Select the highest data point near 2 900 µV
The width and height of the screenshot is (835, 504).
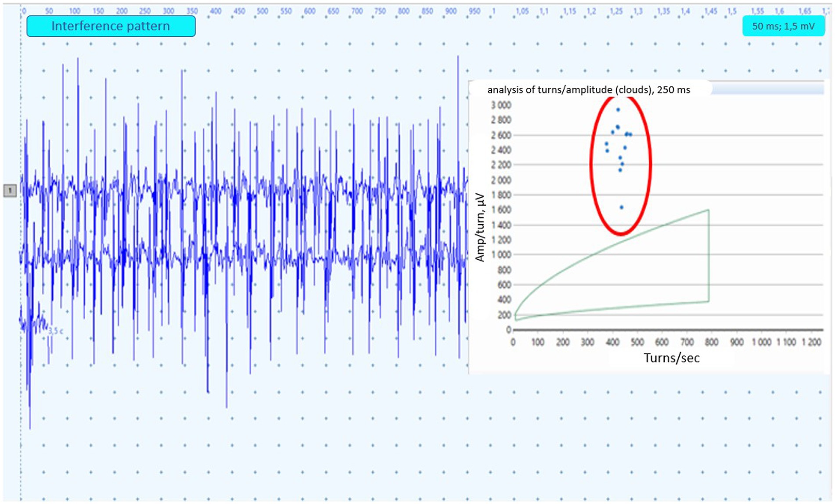(618, 110)
